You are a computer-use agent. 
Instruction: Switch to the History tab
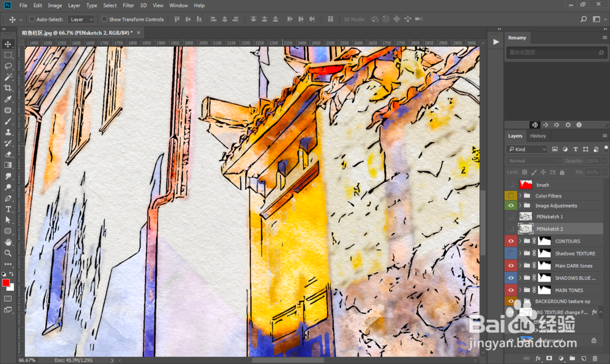[x=537, y=136]
